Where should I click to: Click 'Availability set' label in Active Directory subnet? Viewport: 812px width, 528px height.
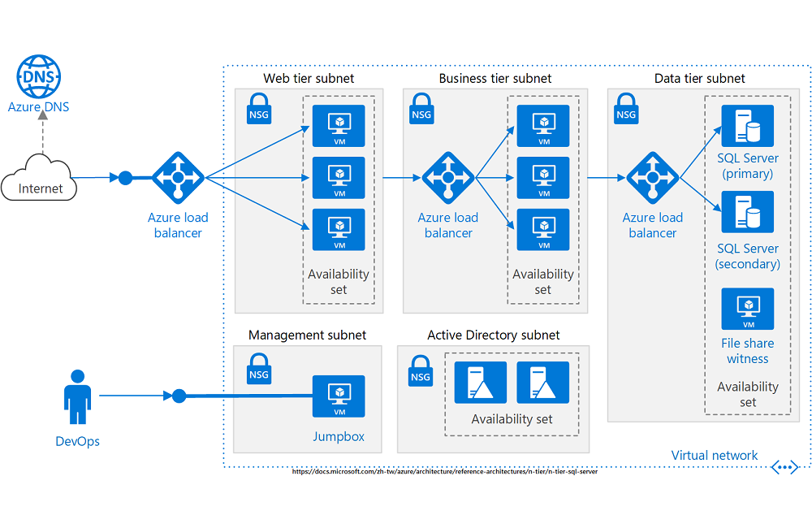[512, 419]
